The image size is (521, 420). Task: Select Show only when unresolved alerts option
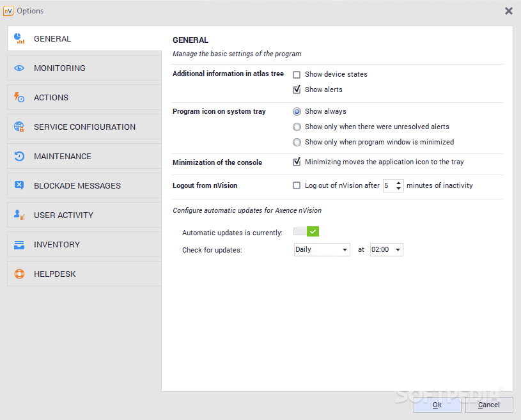tap(297, 127)
